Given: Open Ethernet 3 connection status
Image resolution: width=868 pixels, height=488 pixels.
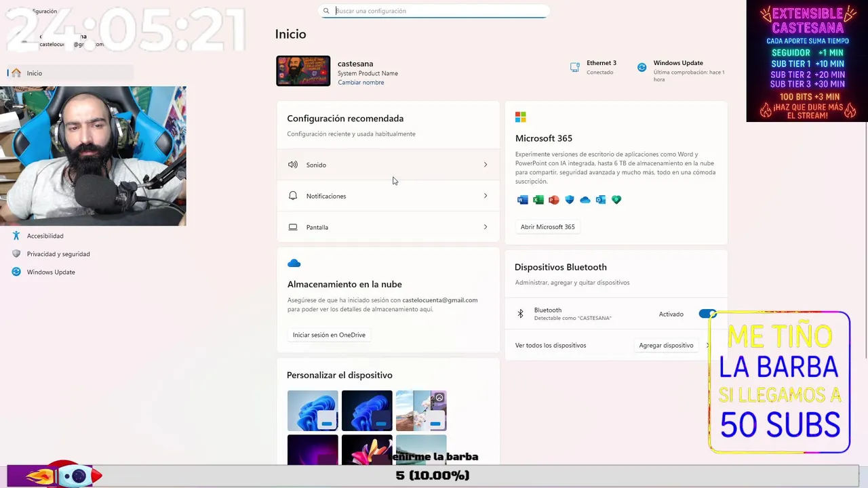Looking at the screenshot, I should [594, 67].
